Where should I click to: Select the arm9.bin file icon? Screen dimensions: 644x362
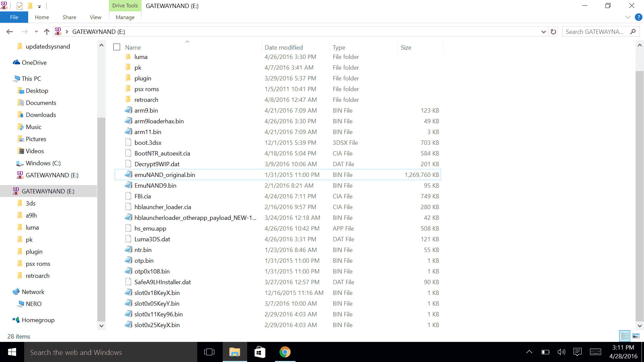coord(128,110)
